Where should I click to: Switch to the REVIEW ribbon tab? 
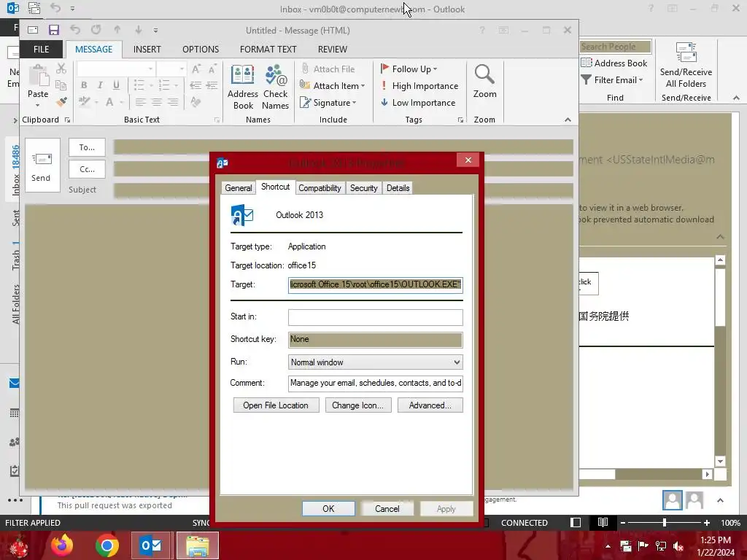(x=333, y=49)
